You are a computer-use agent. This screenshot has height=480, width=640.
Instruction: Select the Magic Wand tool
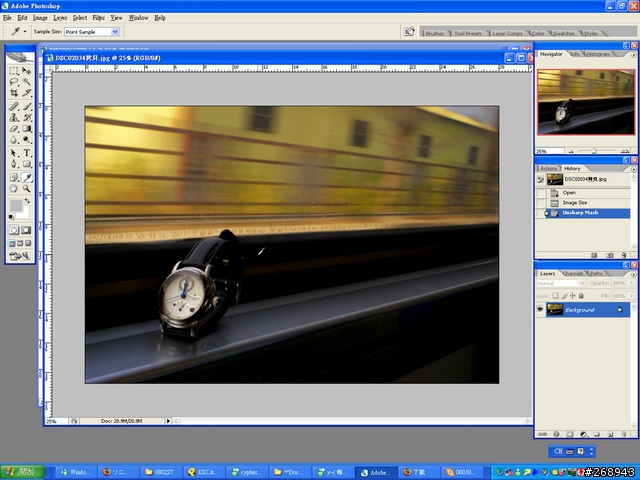[x=27, y=82]
